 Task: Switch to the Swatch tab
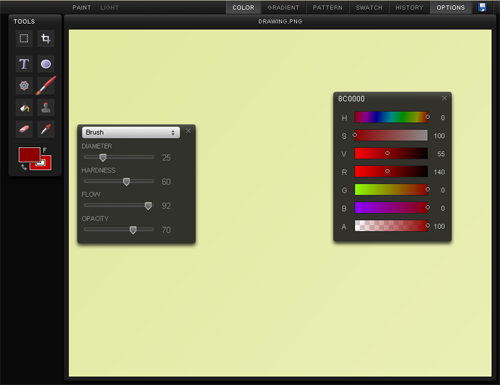(369, 7)
